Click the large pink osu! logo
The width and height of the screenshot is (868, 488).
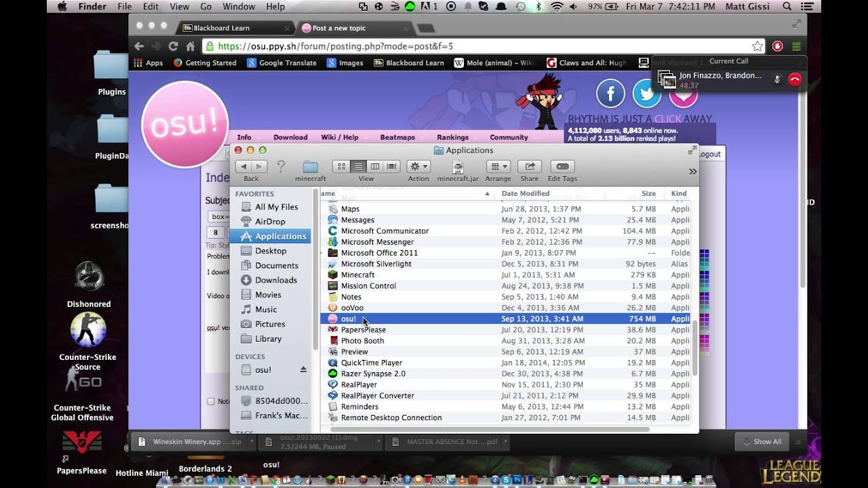coord(184,124)
